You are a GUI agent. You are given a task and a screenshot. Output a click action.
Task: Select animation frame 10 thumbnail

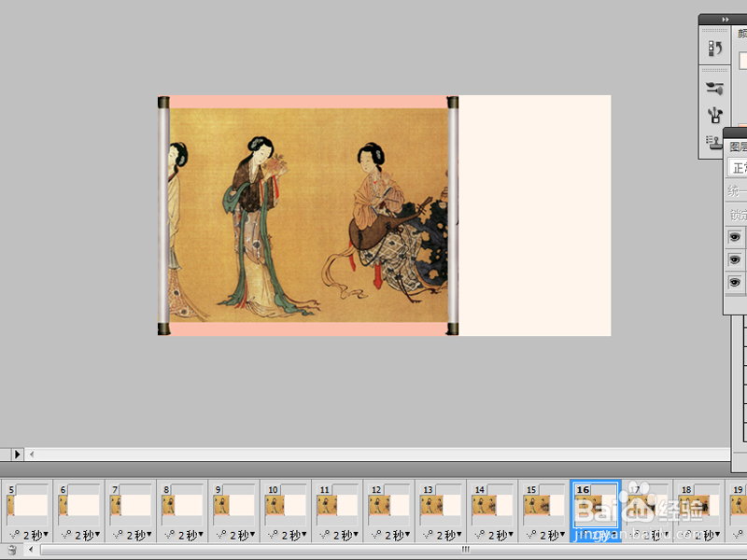coord(286,504)
